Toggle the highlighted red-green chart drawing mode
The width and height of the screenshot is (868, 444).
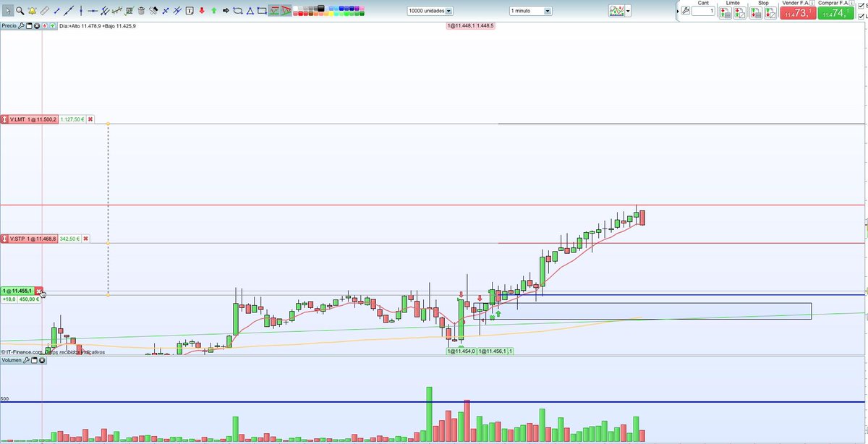(x=274, y=11)
